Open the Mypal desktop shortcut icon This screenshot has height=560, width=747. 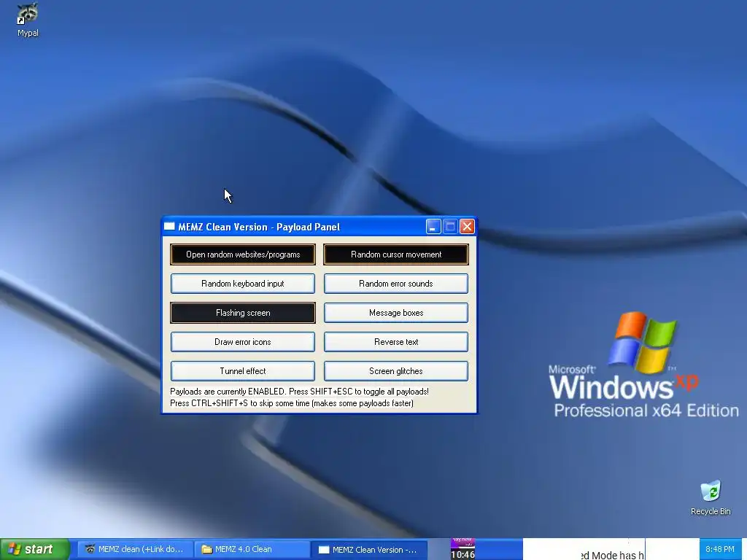click(28, 20)
